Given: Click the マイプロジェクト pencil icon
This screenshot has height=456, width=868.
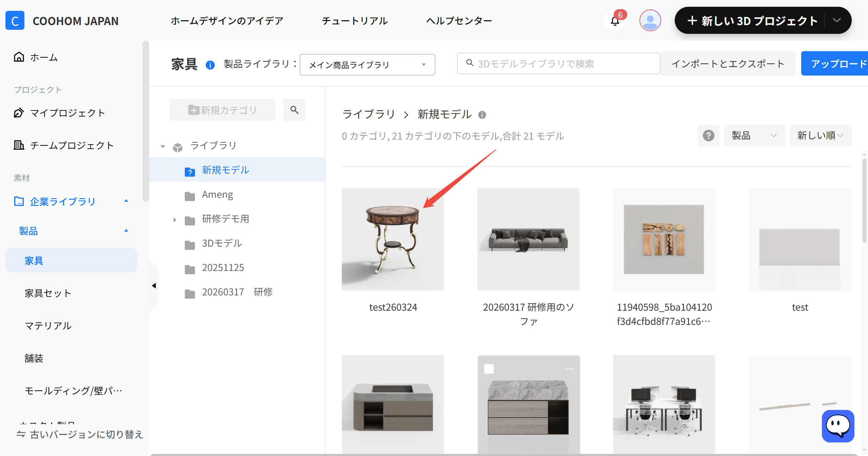Looking at the screenshot, I should coord(19,112).
